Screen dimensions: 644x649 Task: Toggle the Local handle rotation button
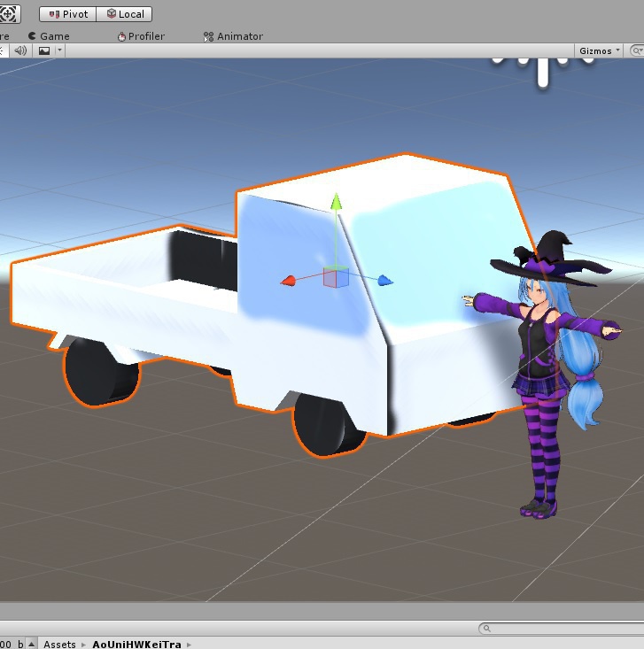(124, 14)
